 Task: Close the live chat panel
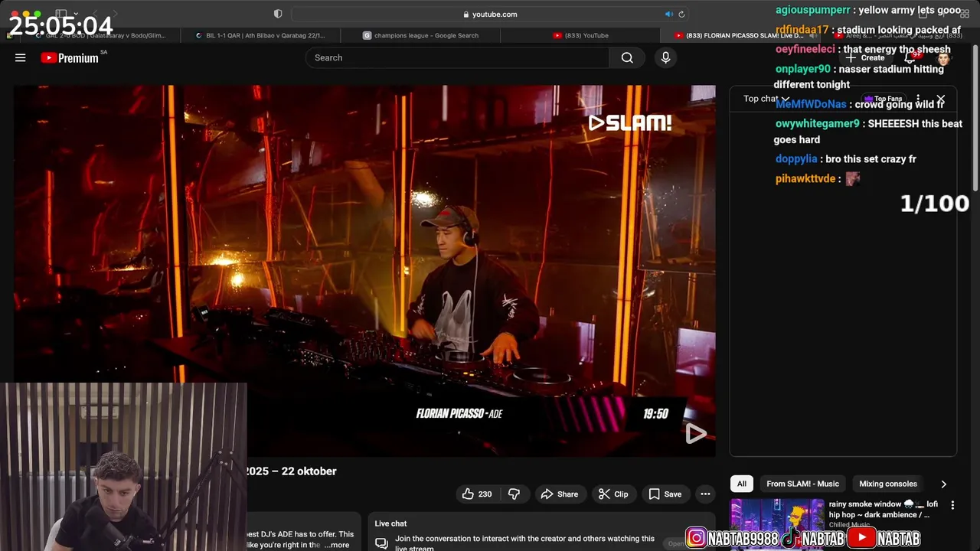(x=941, y=100)
